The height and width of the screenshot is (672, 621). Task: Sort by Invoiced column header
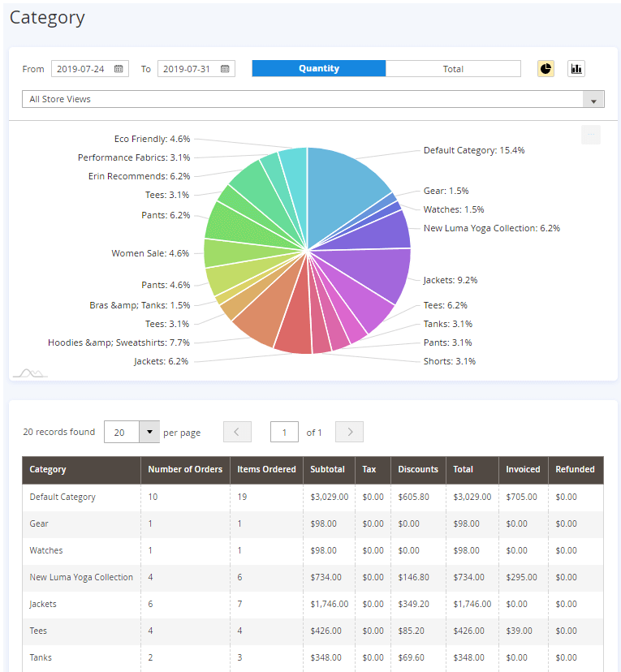pos(523,469)
